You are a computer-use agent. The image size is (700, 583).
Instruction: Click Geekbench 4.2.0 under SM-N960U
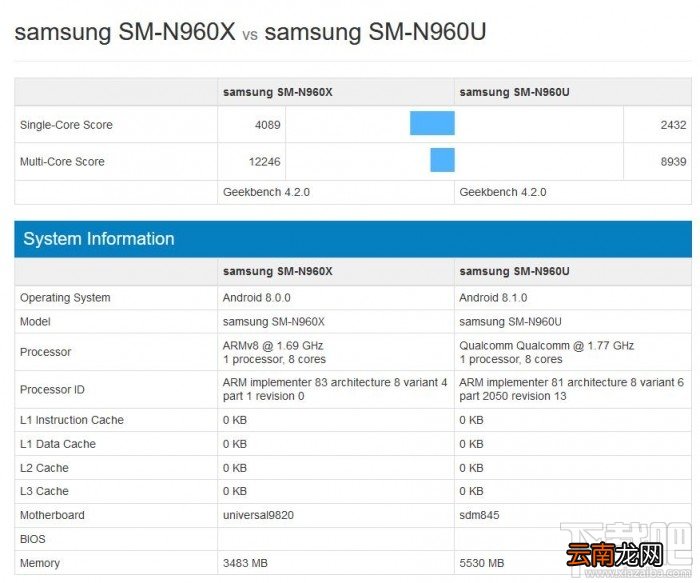[x=503, y=192]
